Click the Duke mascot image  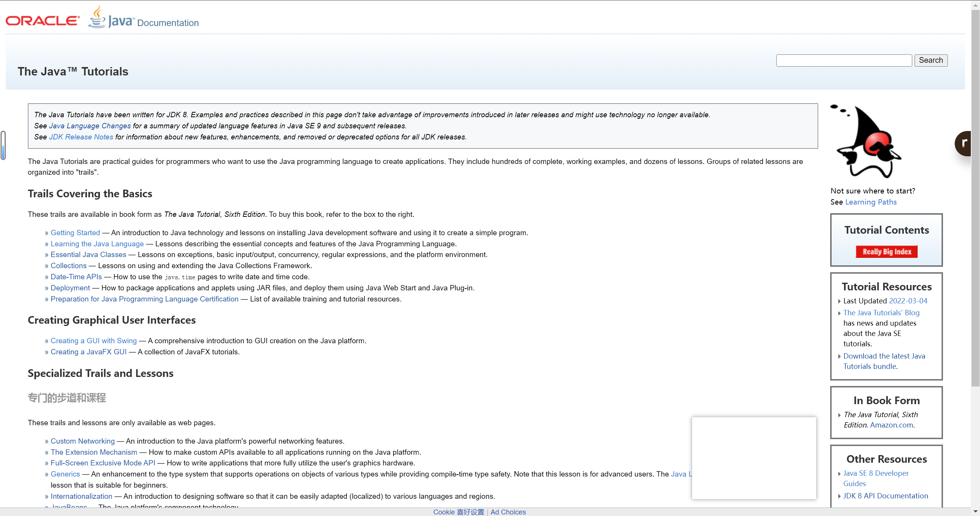[867, 141]
